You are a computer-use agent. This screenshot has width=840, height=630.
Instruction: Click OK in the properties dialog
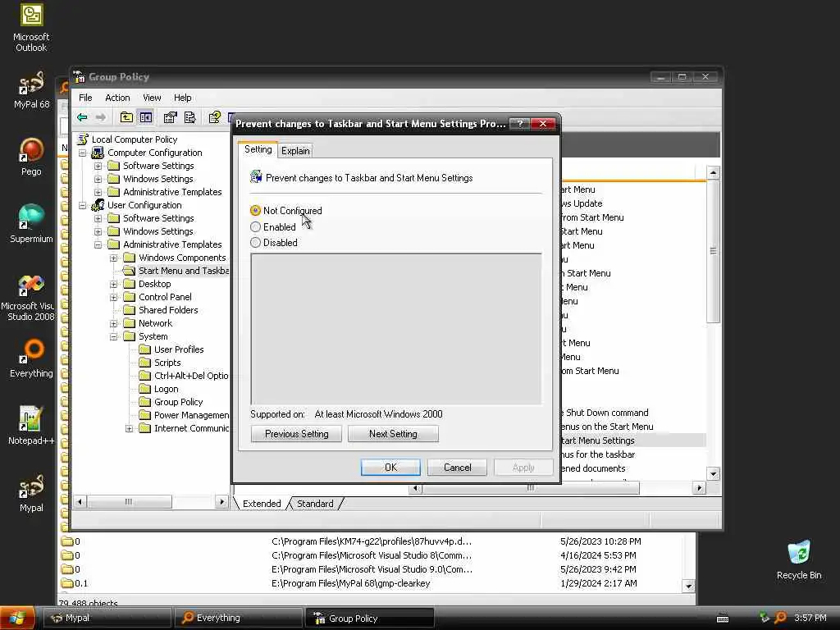click(x=390, y=467)
